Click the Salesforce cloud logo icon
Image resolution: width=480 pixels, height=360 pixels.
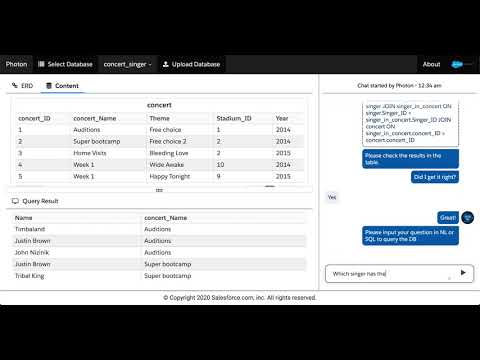tap(457, 64)
